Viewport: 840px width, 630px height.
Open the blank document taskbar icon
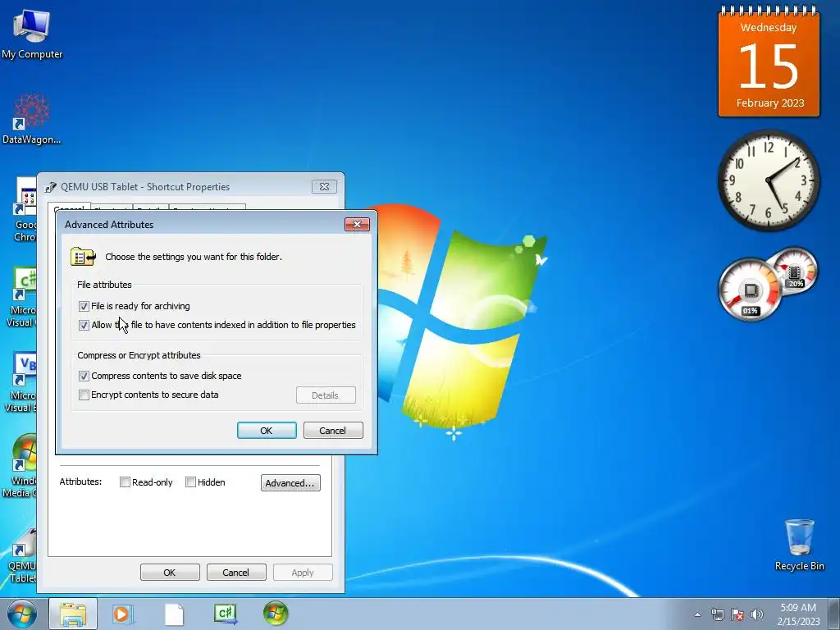[174, 614]
